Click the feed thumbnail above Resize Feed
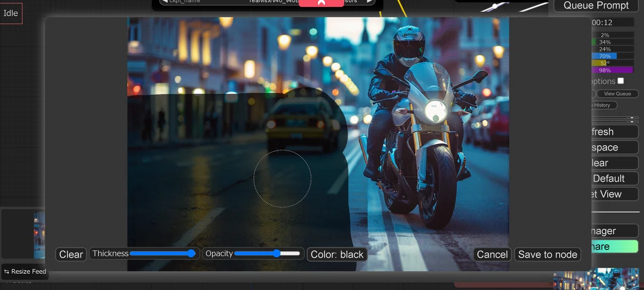This screenshot has height=290, width=644. tap(40, 235)
